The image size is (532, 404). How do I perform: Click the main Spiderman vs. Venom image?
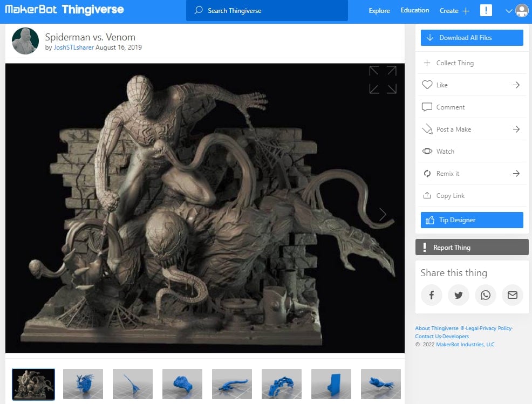pyautogui.click(x=205, y=208)
